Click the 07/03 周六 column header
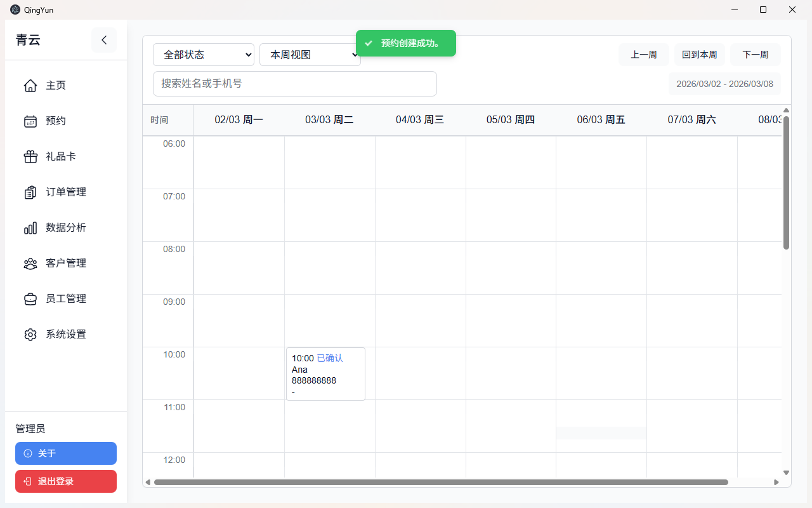Screen dimensions: 812x508 tap(692, 120)
